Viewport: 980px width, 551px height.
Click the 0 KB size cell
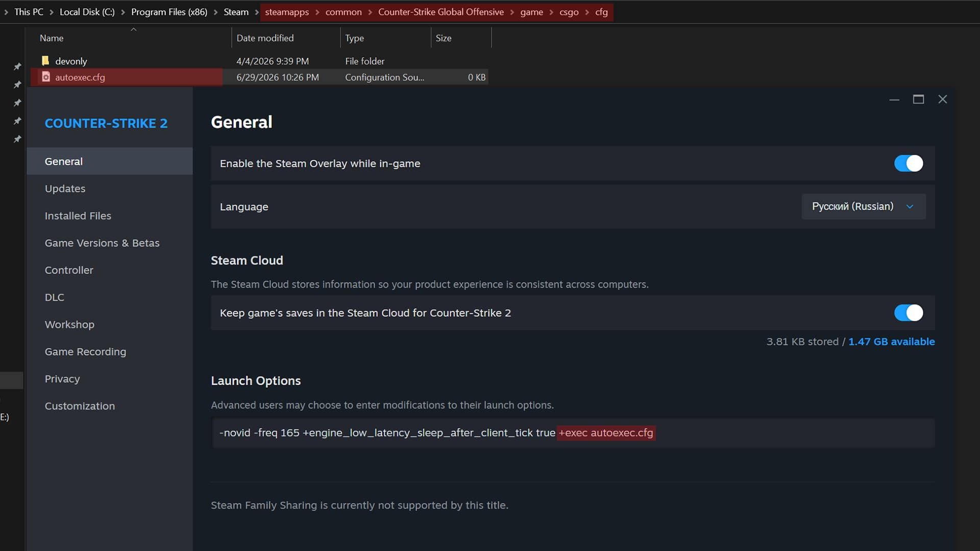coord(477,78)
